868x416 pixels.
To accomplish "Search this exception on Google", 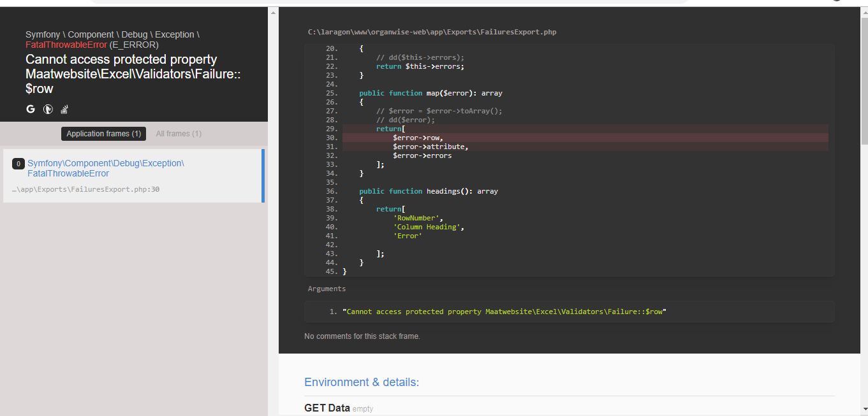I will click(30, 109).
